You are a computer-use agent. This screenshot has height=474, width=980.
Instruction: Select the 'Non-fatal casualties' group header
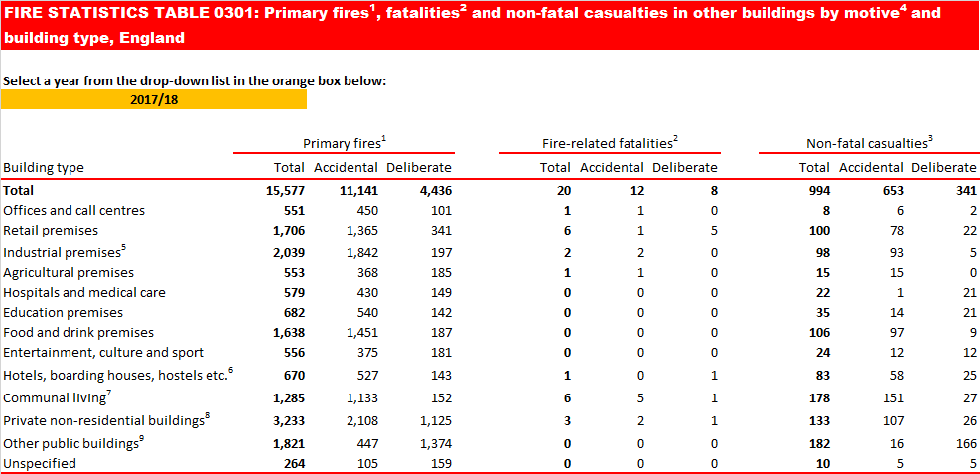[x=870, y=143]
